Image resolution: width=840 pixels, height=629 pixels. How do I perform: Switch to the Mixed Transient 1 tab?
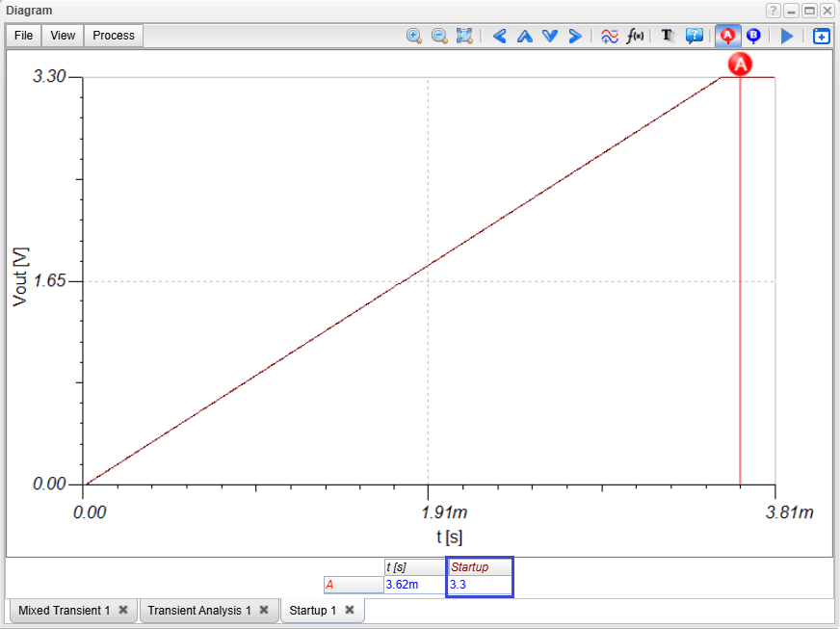[x=64, y=611]
